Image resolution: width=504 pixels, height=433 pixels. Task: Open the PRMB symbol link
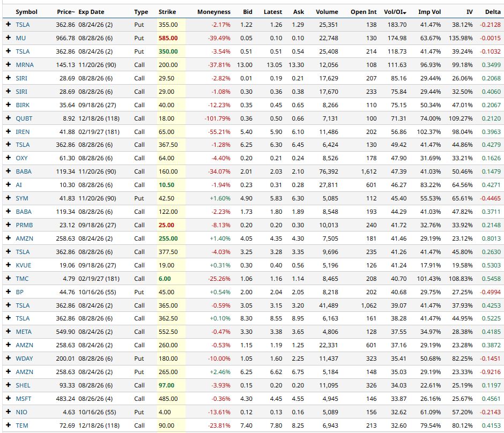pyautogui.click(x=25, y=225)
